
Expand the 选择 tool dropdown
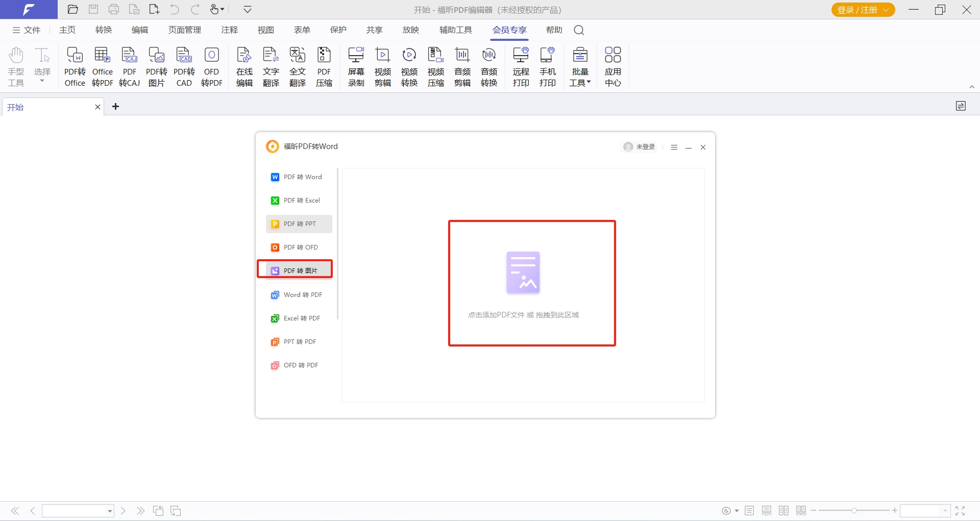(42, 81)
